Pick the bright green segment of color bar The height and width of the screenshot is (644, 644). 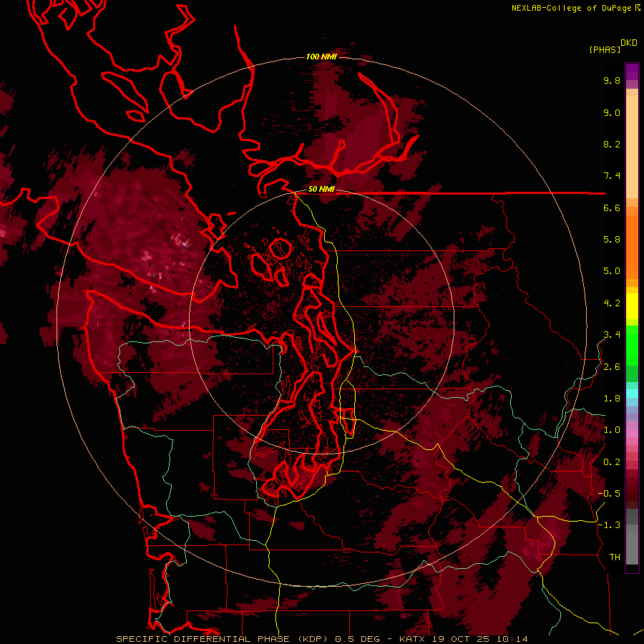click(x=632, y=345)
